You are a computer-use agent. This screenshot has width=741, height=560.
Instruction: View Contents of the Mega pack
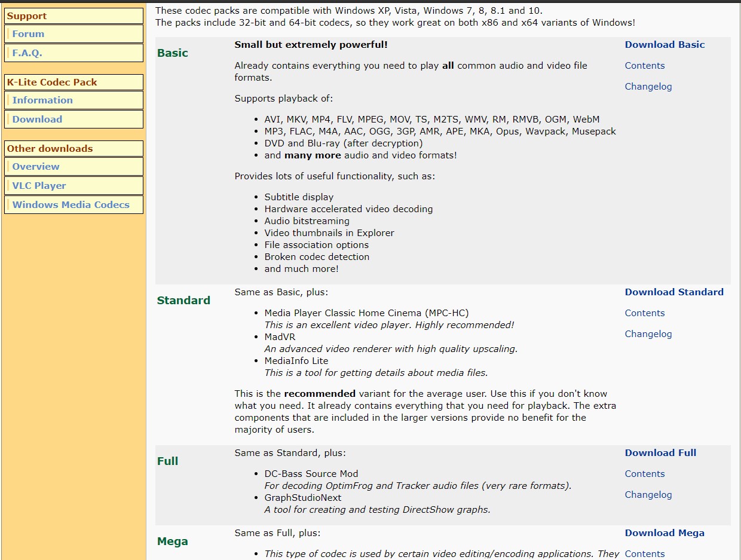coord(645,554)
